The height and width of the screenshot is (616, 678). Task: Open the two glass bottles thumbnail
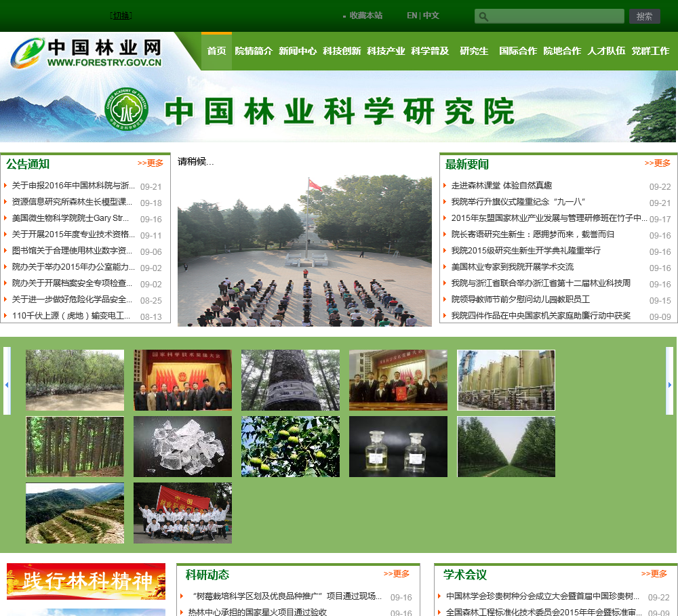click(x=398, y=447)
